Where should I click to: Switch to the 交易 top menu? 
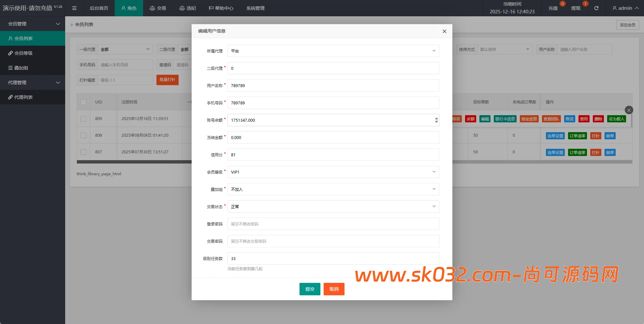tap(158, 8)
